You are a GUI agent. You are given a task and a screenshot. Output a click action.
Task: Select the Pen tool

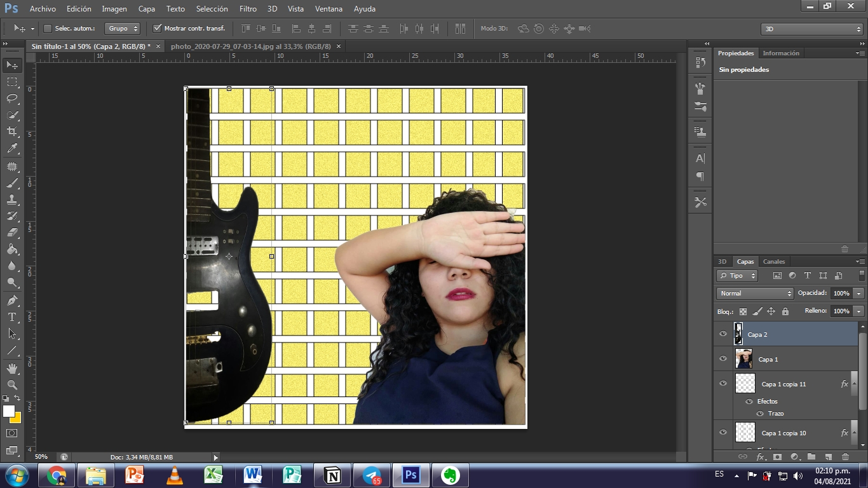[x=12, y=300]
